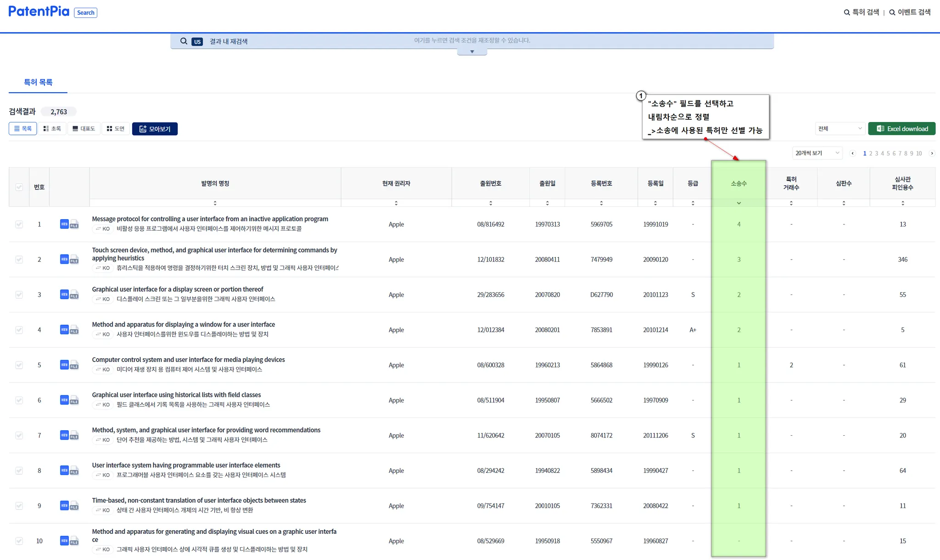Screen dimensions: 940x560
Task: Click the search magnifier in re-search bar
Action: click(x=184, y=41)
